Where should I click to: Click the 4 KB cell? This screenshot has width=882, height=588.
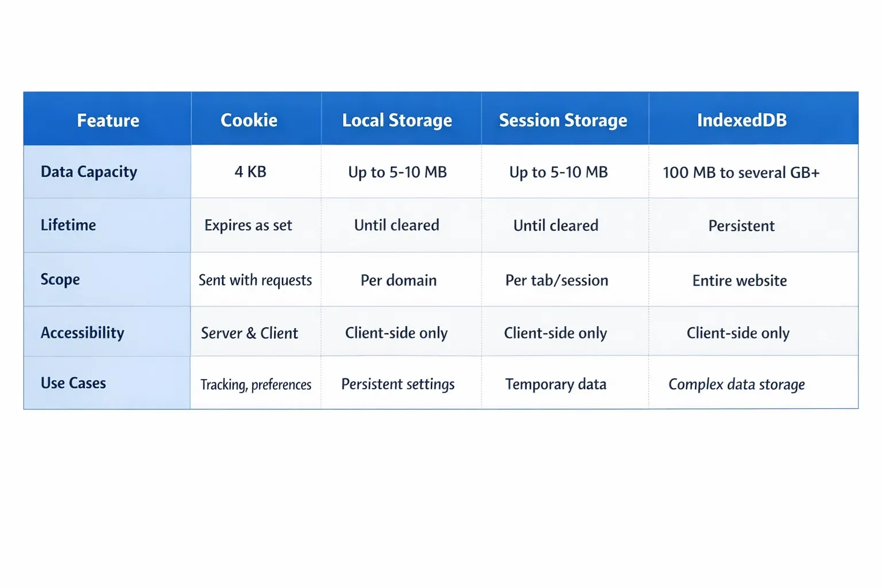coord(250,172)
